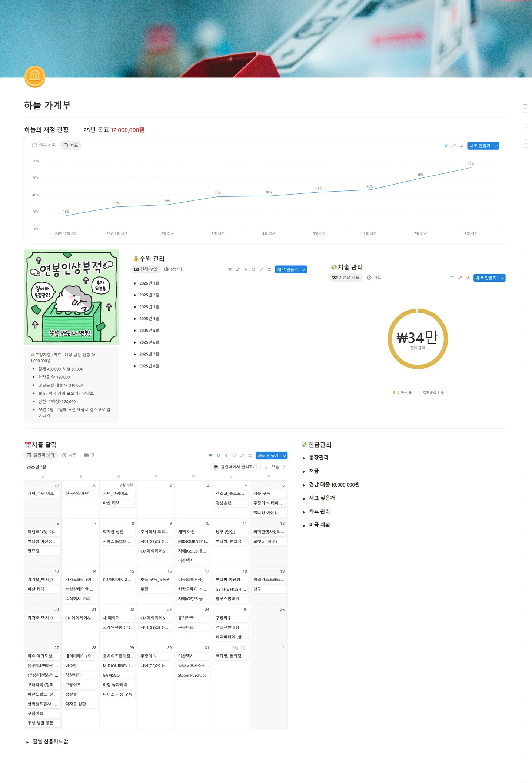Click 새로 만들기 in 수입 관리
The image size is (532, 783).
pos(287,269)
